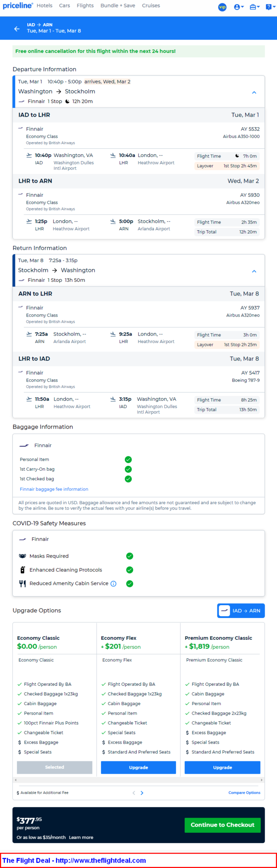Click the Finnair logo in Baggage Information
The width and height of the screenshot is (277, 868).
(x=24, y=446)
